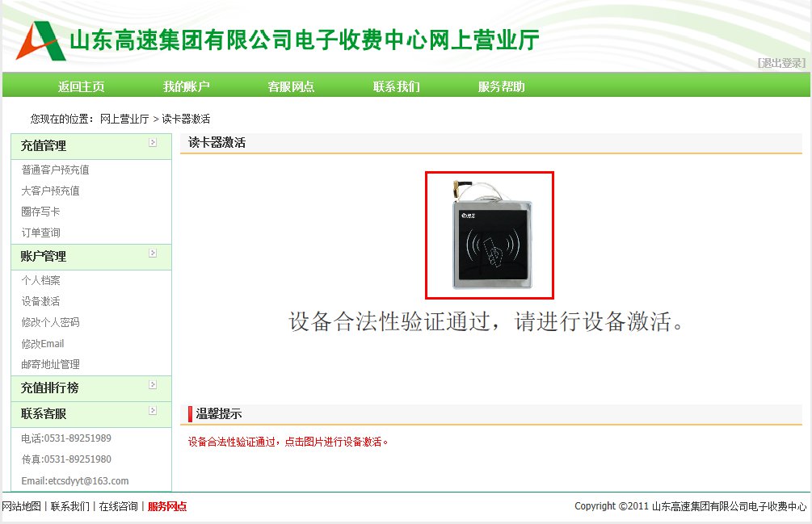Screen dimensions: 812x524
Task: Open 我的账户 navigation item
Action: (x=187, y=86)
